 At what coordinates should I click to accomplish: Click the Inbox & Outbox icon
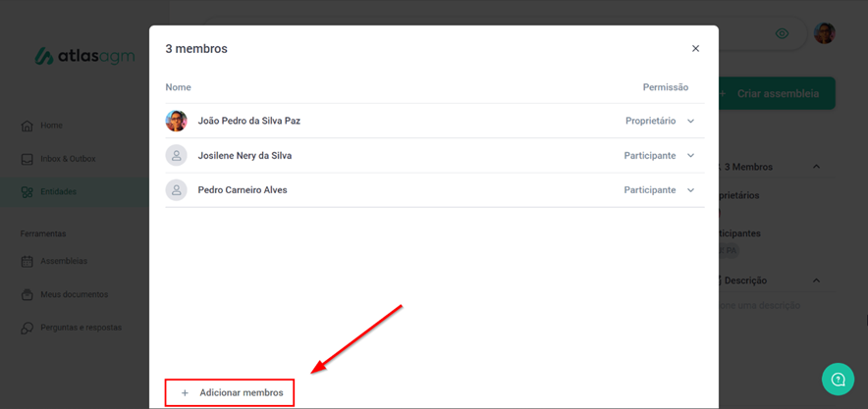(27, 159)
